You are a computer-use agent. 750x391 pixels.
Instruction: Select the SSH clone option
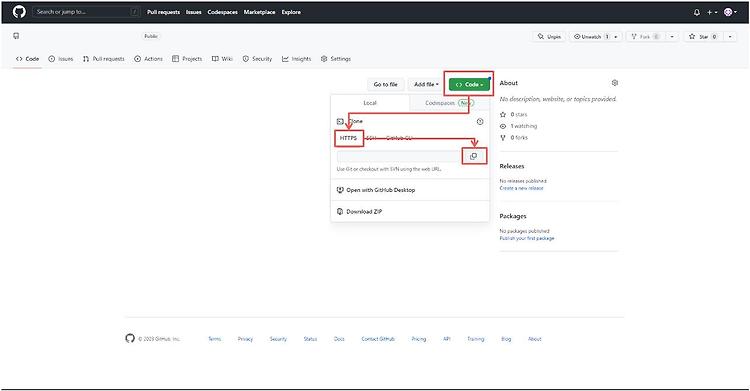(x=371, y=138)
